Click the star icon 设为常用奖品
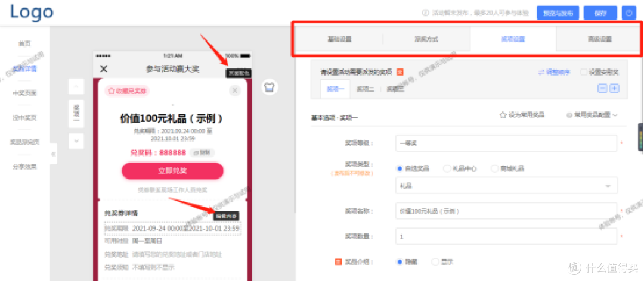 point(502,115)
